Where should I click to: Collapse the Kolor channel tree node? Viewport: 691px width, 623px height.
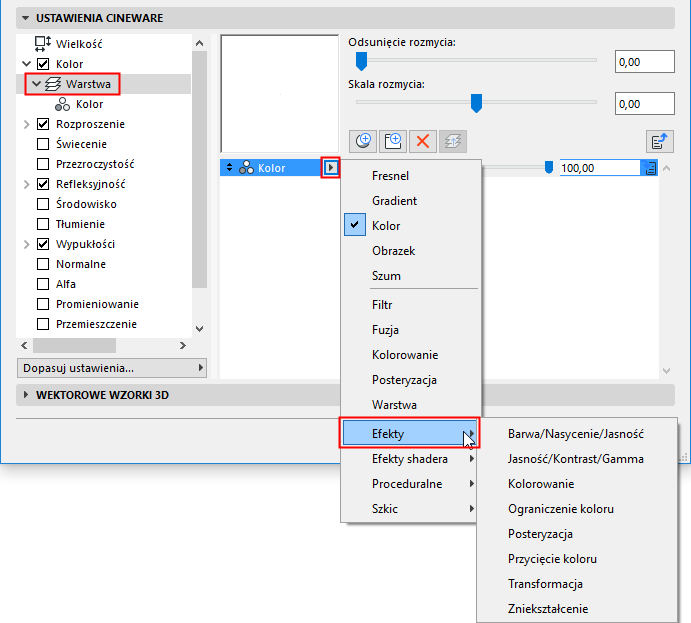point(26,64)
